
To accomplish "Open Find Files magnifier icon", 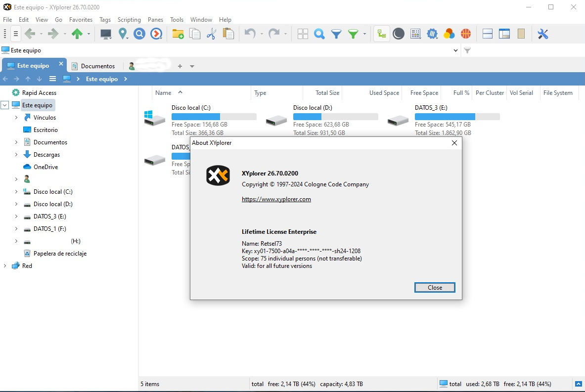I will 319,34.
